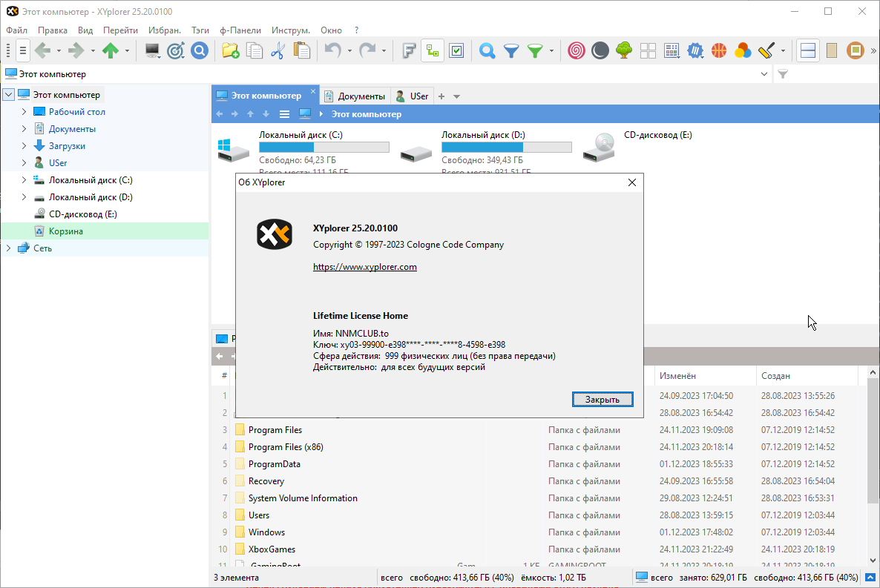Click the blue funnel filter icon
This screenshot has height=588, width=880.
[511, 50]
